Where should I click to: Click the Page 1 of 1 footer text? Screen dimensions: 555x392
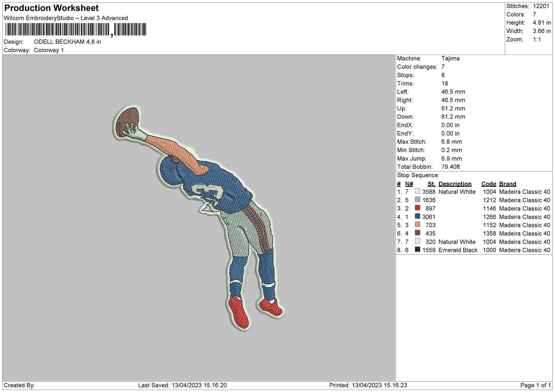tap(536, 385)
